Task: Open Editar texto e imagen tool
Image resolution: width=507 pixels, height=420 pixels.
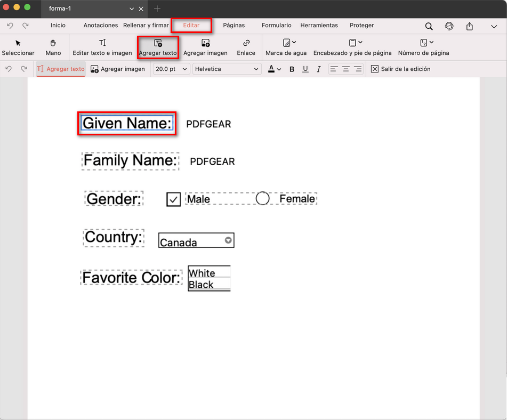Action: tap(102, 47)
